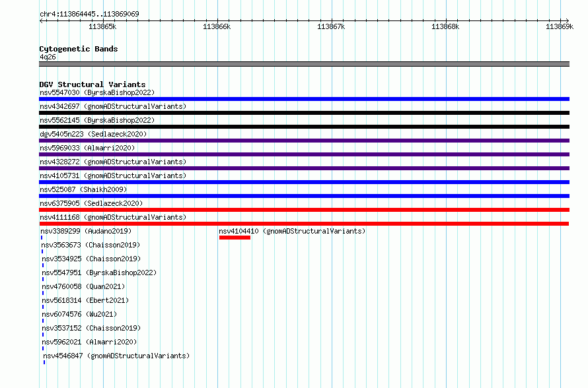Select the blue bar under nsv4105731
This screenshot has width=588, height=388.
pos(304,182)
